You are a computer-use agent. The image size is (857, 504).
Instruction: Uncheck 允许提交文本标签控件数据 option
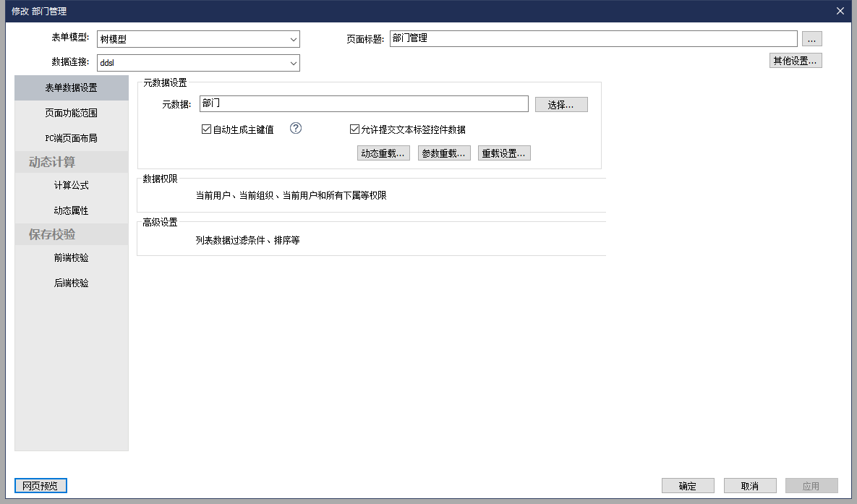[354, 130]
